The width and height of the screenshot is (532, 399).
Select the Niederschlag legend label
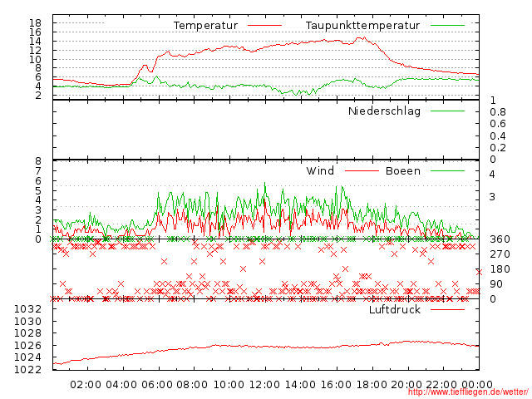point(384,111)
